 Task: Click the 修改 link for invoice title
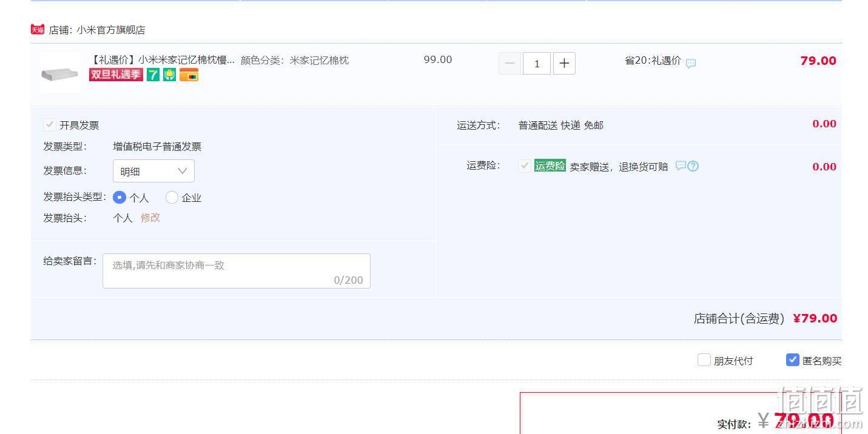150,218
